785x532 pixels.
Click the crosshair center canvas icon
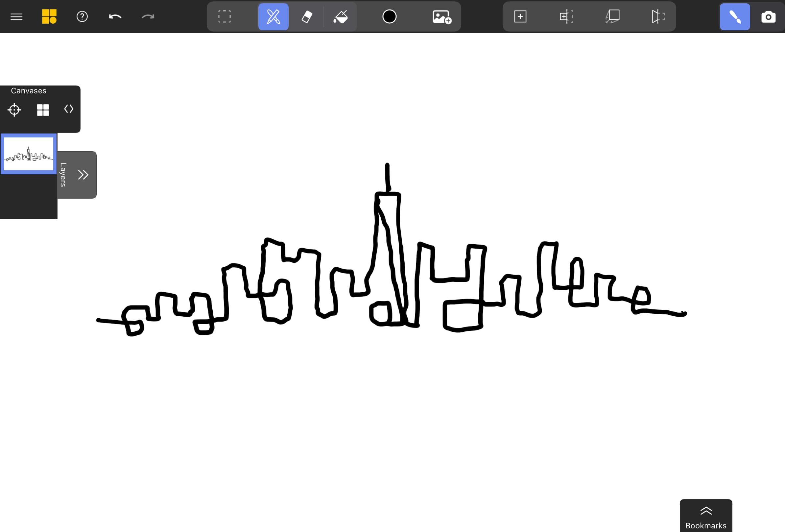click(14, 110)
